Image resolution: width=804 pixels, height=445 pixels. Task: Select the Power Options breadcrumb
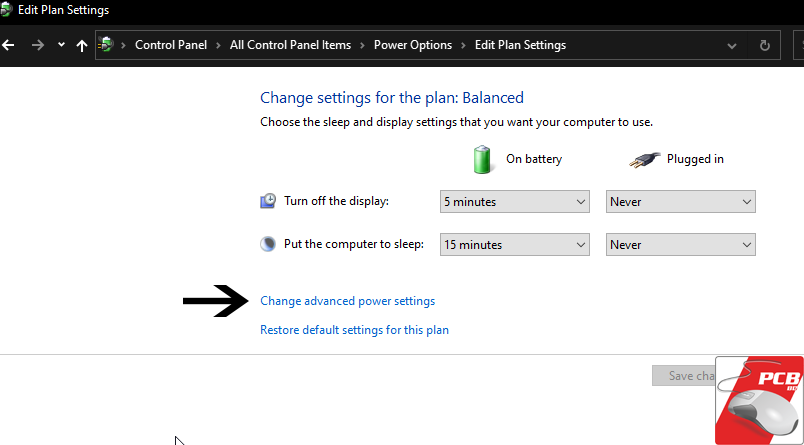click(x=413, y=45)
